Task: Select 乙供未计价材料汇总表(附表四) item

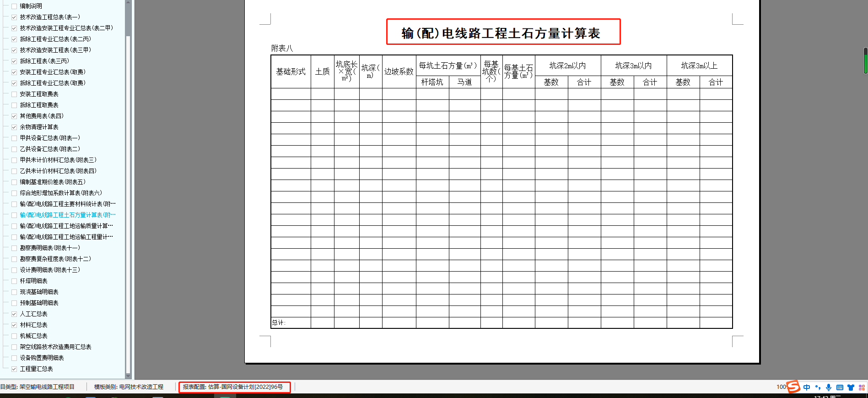Action: tap(58, 171)
